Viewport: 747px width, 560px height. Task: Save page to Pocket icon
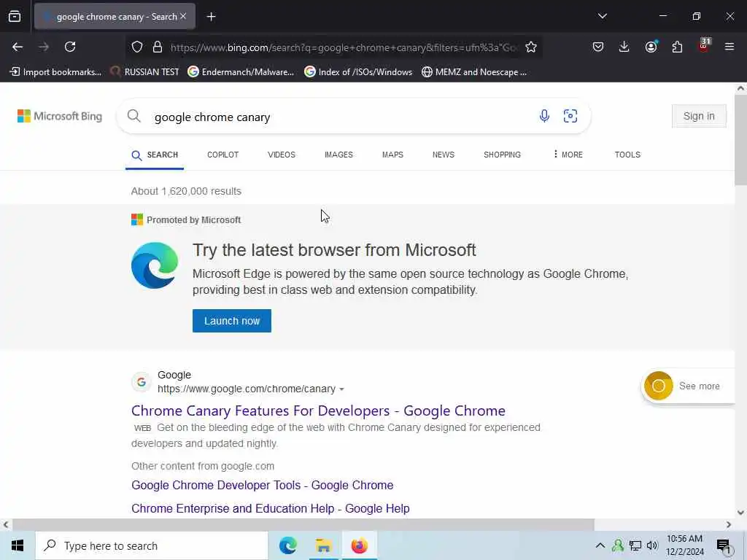coord(598,47)
